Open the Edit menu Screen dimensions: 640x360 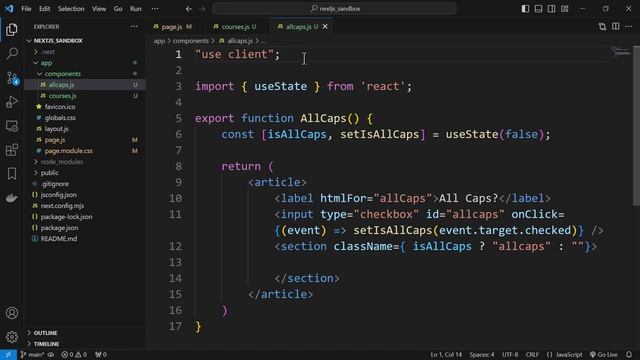44,9
